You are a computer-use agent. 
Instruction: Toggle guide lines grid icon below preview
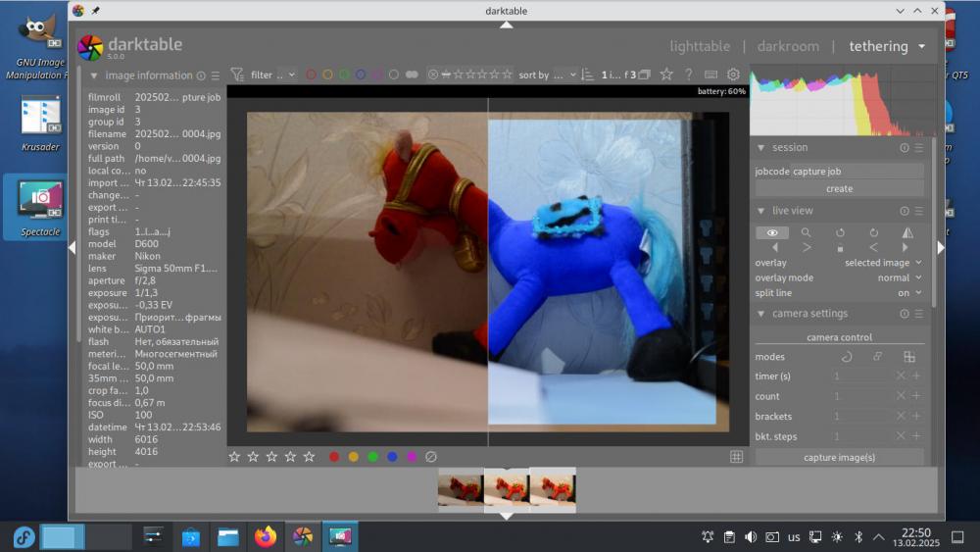736,457
